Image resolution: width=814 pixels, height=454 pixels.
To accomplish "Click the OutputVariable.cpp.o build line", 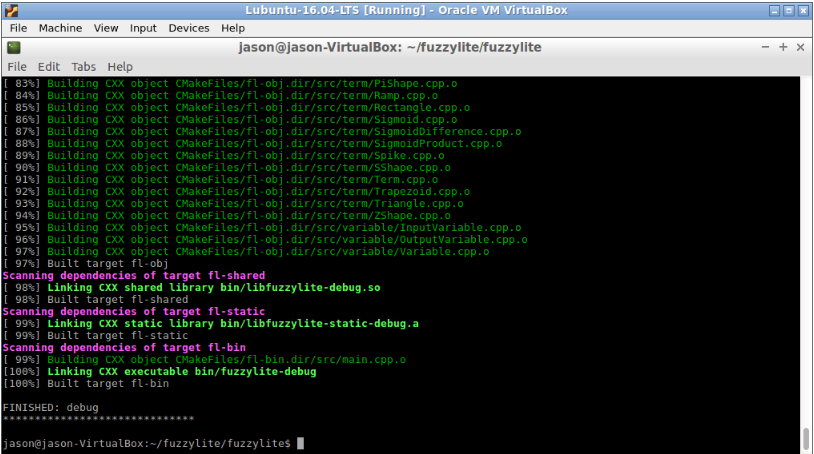I will [x=265, y=240].
